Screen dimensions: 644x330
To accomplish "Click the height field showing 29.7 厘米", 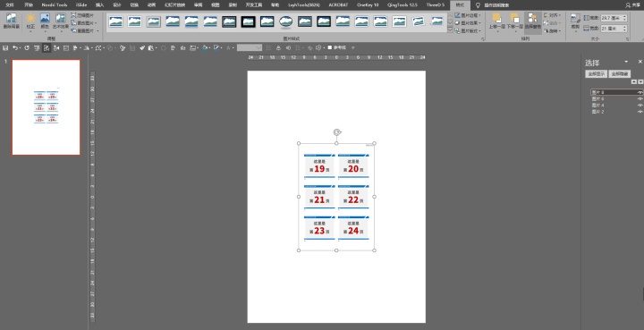I will [612, 18].
